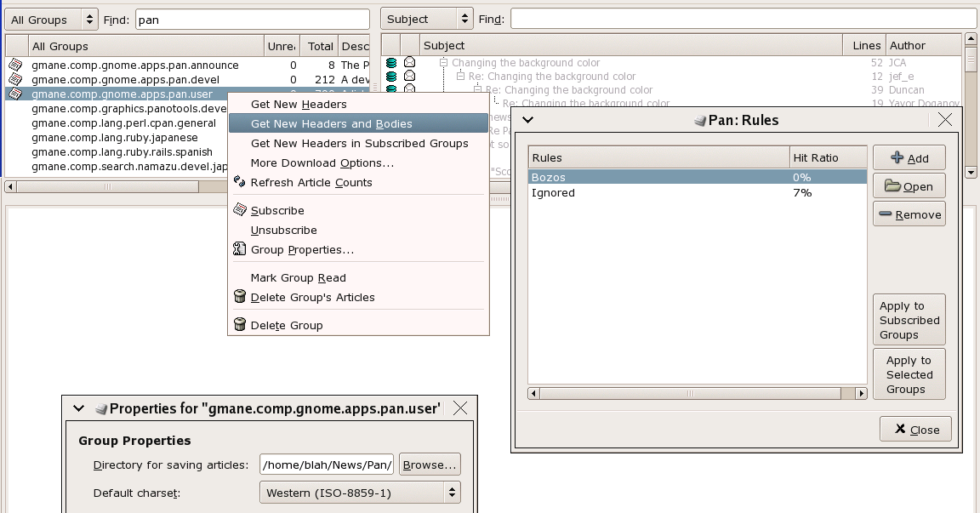
Task: Select group gmane.comp.lang.ruby.japanese
Action: 114,138
